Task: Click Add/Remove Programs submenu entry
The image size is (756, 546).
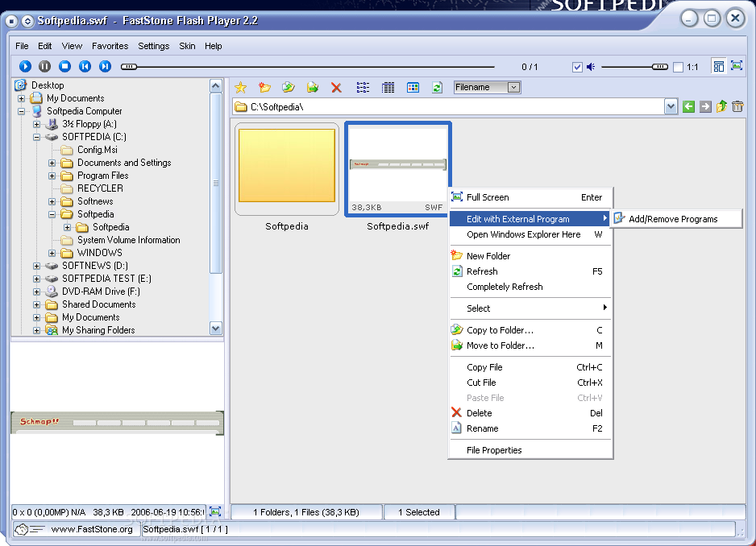Action: coord(672,219)
